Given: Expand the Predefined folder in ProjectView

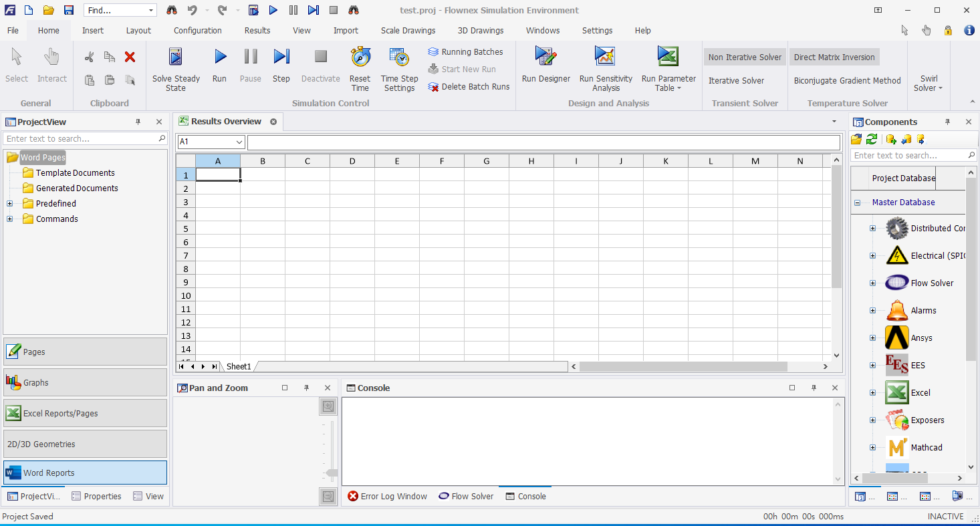Looking at the screenshot, I should tap(9, 204).
